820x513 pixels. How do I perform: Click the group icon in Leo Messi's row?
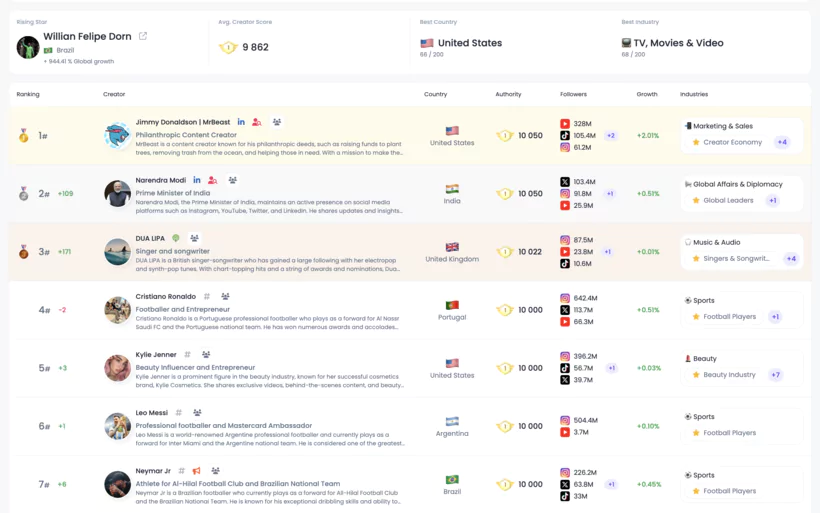tap(197, 413)
